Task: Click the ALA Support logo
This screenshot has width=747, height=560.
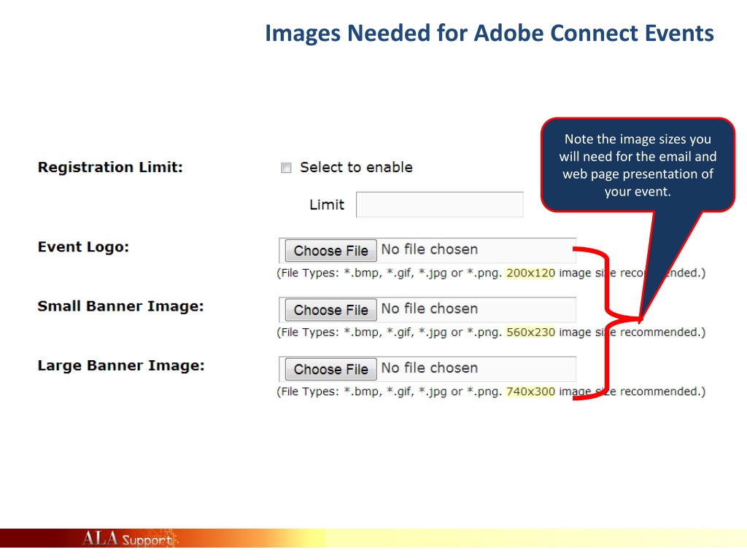Action: 126,540
